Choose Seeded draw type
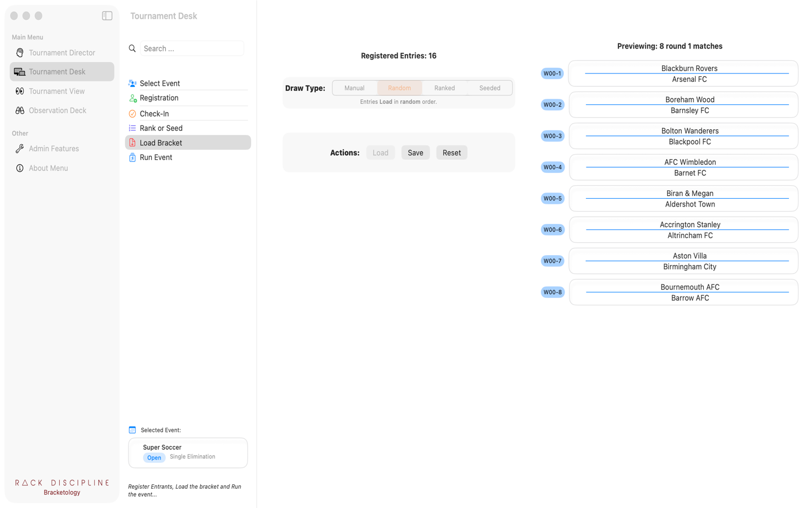The width and height of the screenshot is (812, 508). 490,88
